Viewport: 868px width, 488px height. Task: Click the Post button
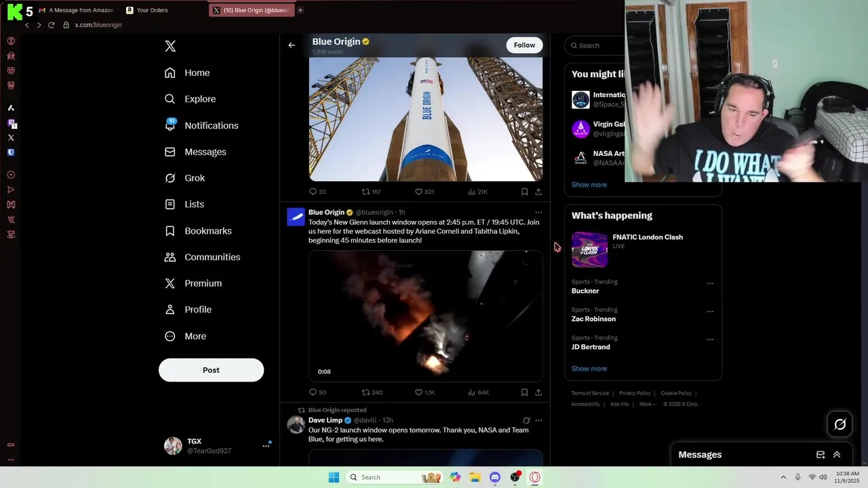211,370
